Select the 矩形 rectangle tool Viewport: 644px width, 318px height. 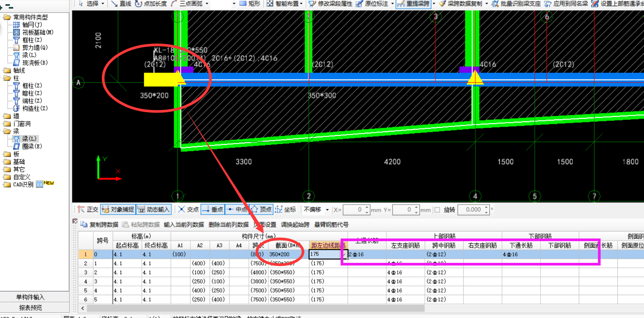250,3
